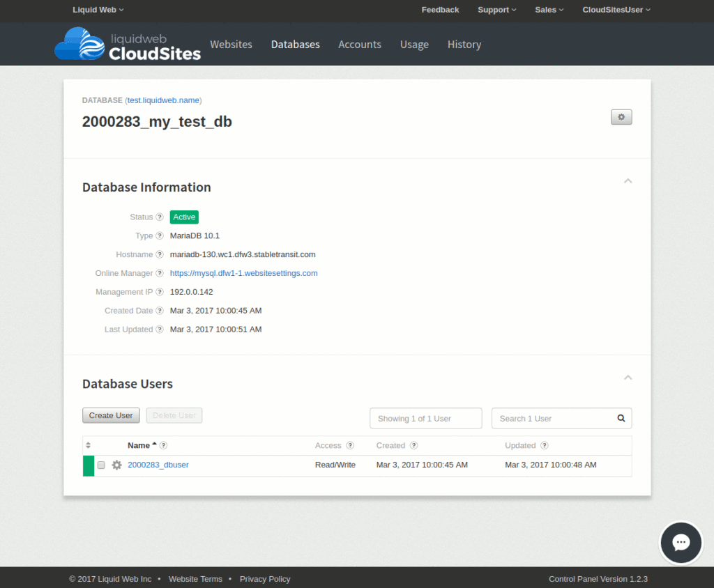714x588 pixels.
Task: Click the green Active status badge
Action: click(x=184, y=217)
